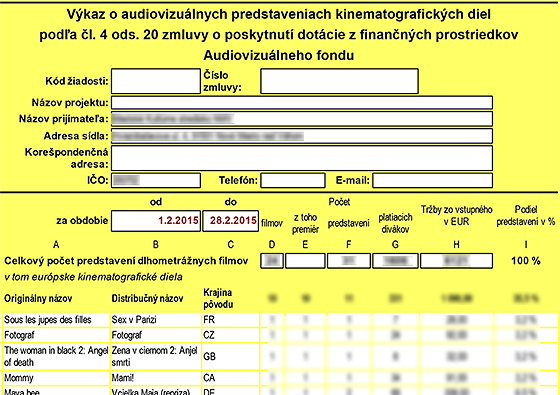This screenshot has width=560, height=395.
Task: Click total paying viewers cell under G
Action: tap(395, 261)
